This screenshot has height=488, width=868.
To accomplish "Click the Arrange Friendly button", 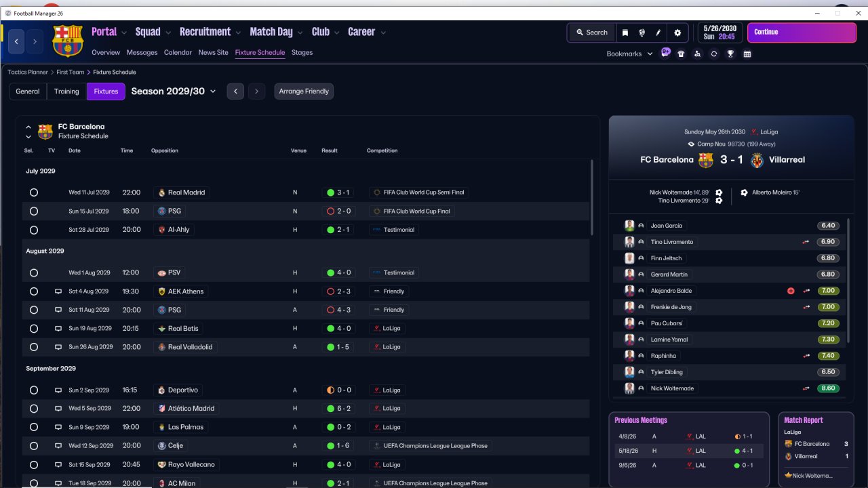I will [x=304, y=91].
